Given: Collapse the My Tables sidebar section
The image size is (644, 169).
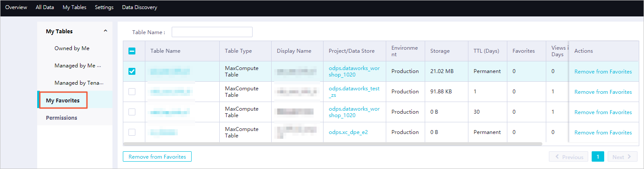Looking at the screenshot, I should [x=105, y=31].
